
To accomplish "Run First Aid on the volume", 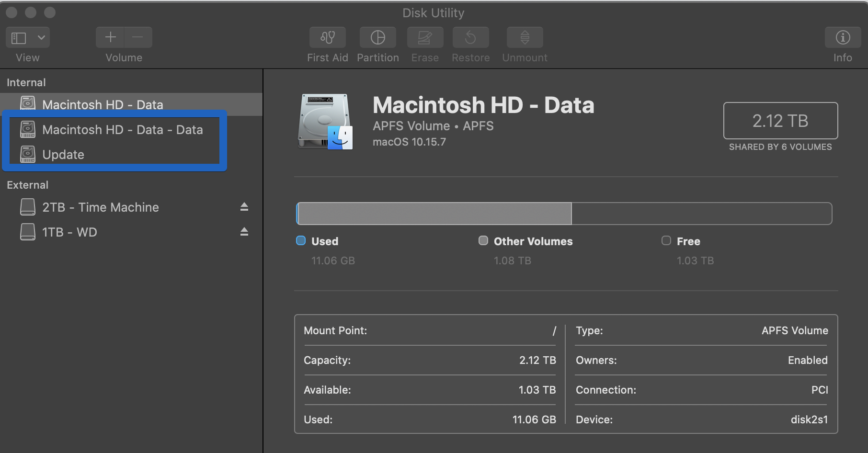I will 327,38.
